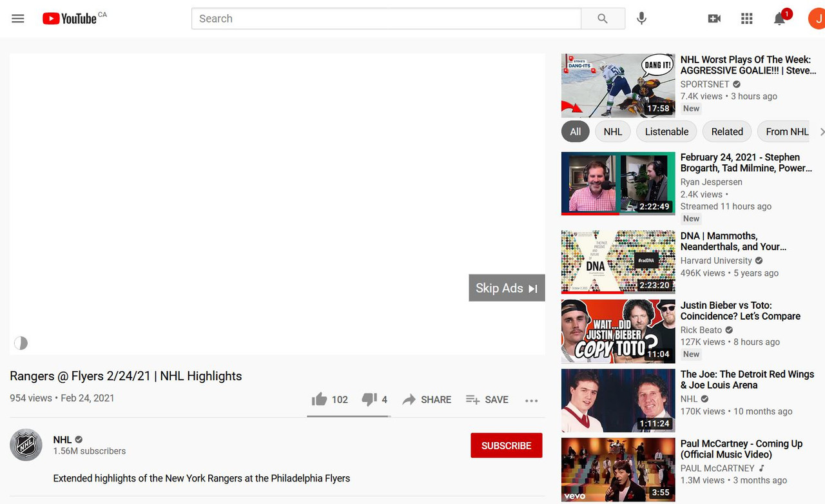825x504 pixels.
Task: Click the half-circle icon in player corner
Action: click(21, 343)
